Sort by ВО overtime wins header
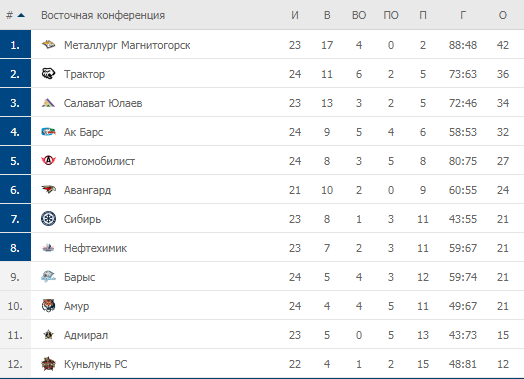The image size is (524, 379). [x=359, y=15]
